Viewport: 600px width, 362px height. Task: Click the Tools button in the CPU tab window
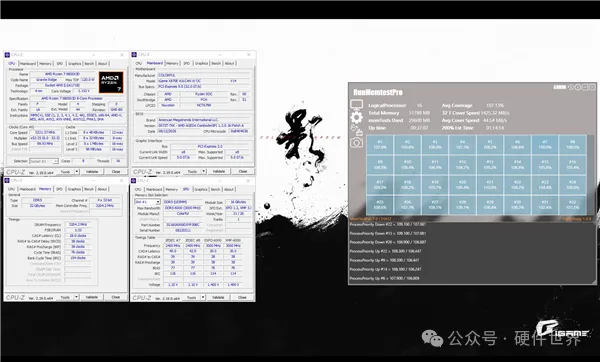pyautogui.click(x=66, y=172)
